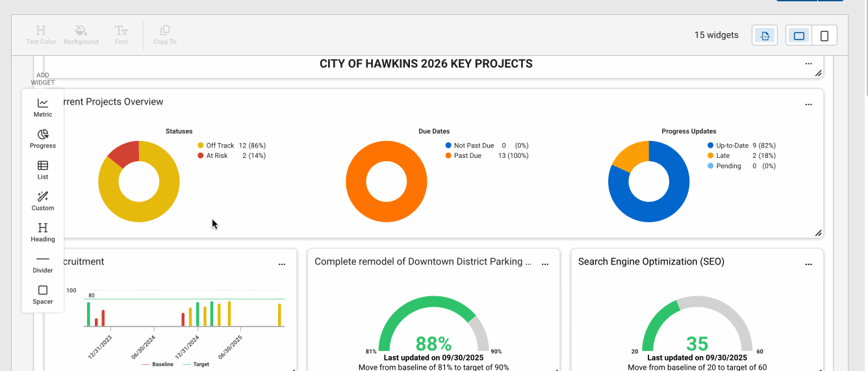Open the Font toolbar option
Screen dimensions: 868x371
121,35
